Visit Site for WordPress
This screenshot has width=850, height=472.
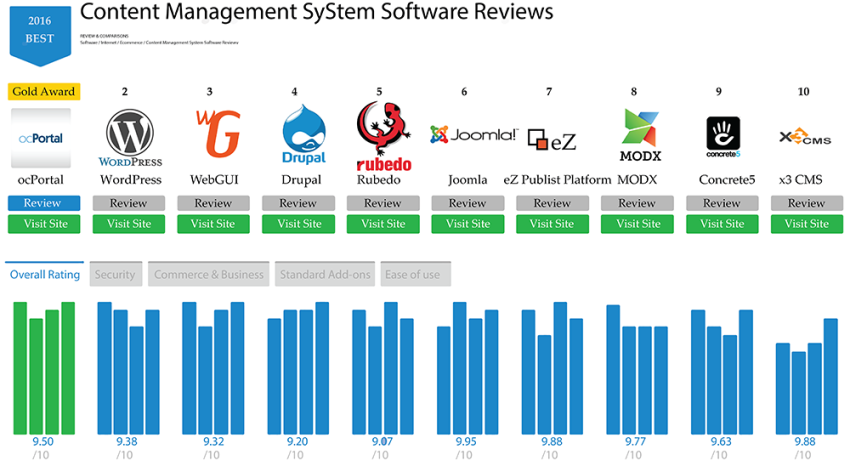coord(128,224)
